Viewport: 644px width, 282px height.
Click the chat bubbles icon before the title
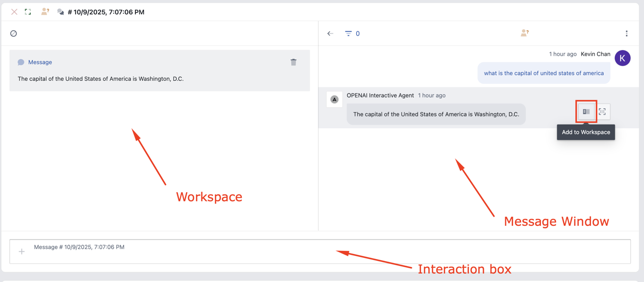point(60,12)
